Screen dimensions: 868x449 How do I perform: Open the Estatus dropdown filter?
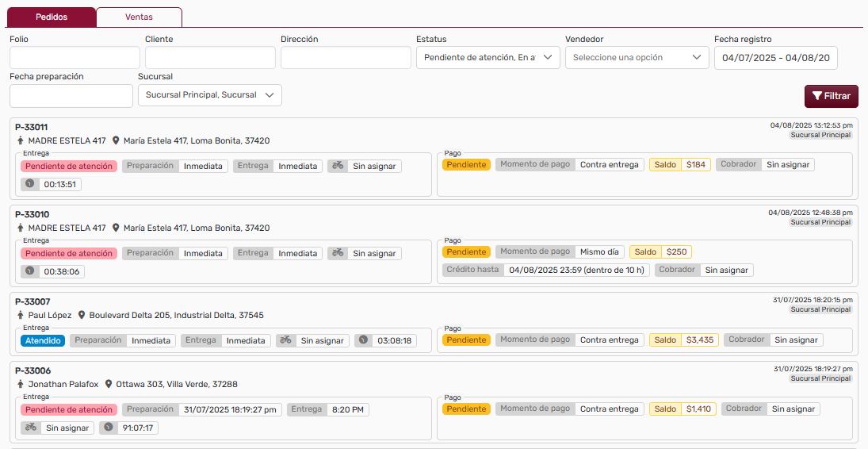point(488,57)
